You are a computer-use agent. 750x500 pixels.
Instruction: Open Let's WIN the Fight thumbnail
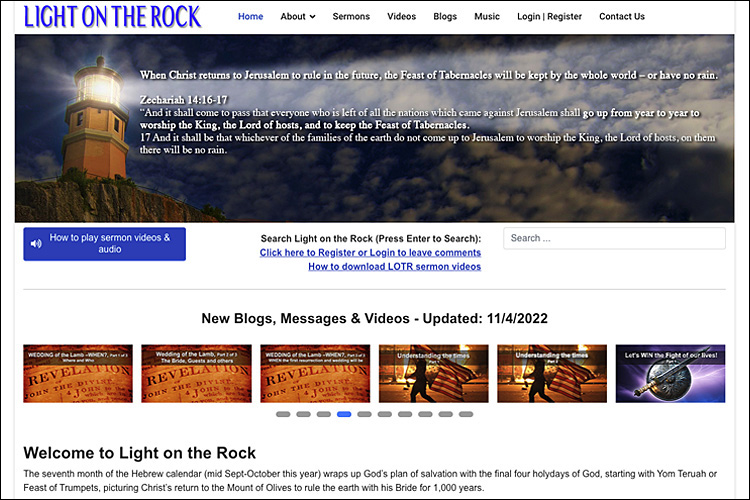[670, 374]
